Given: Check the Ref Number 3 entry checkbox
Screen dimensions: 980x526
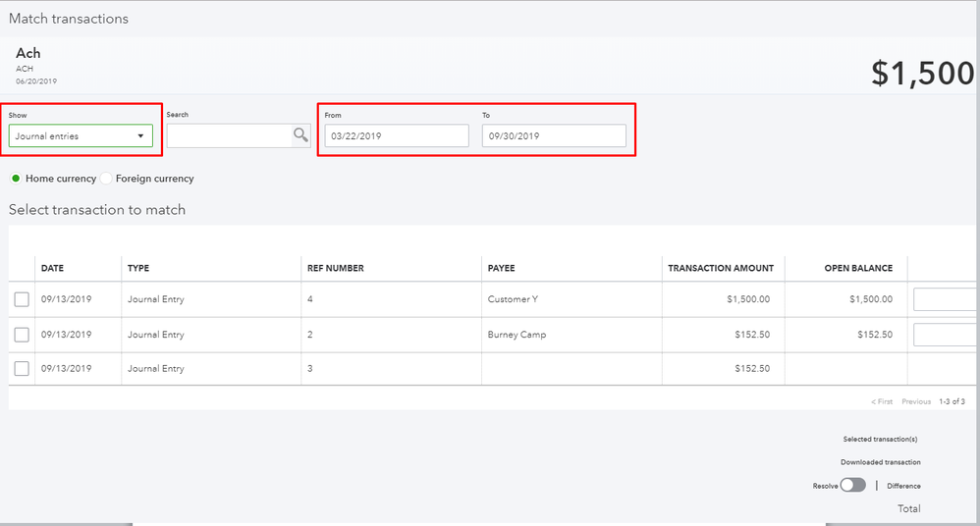Looking at the screenshot, I should pyautogui.click(x=22, y=369).
